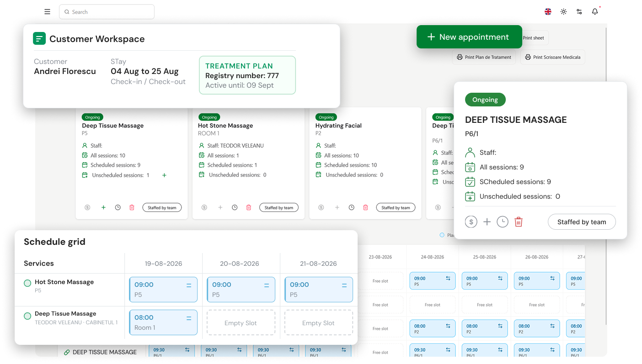642x364 pixels.
Task: Click Staffed by team on Hydrating Facial card
Action: (396, 207)
